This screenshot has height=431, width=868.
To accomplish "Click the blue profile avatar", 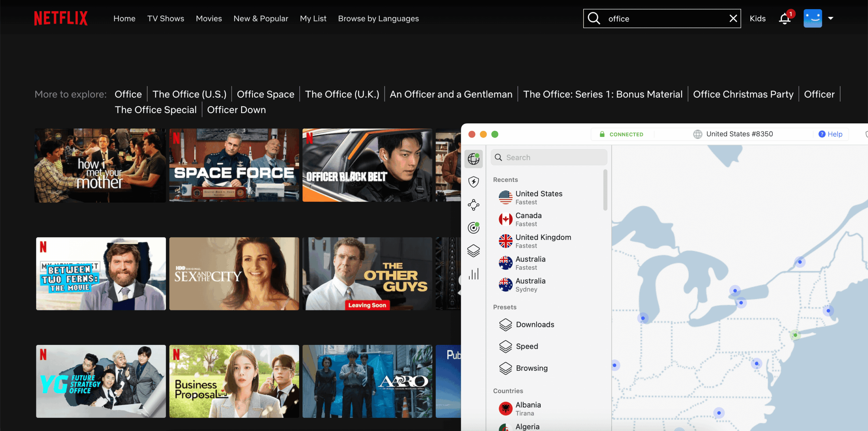I will pyautogui.click(x=813, y=18).
